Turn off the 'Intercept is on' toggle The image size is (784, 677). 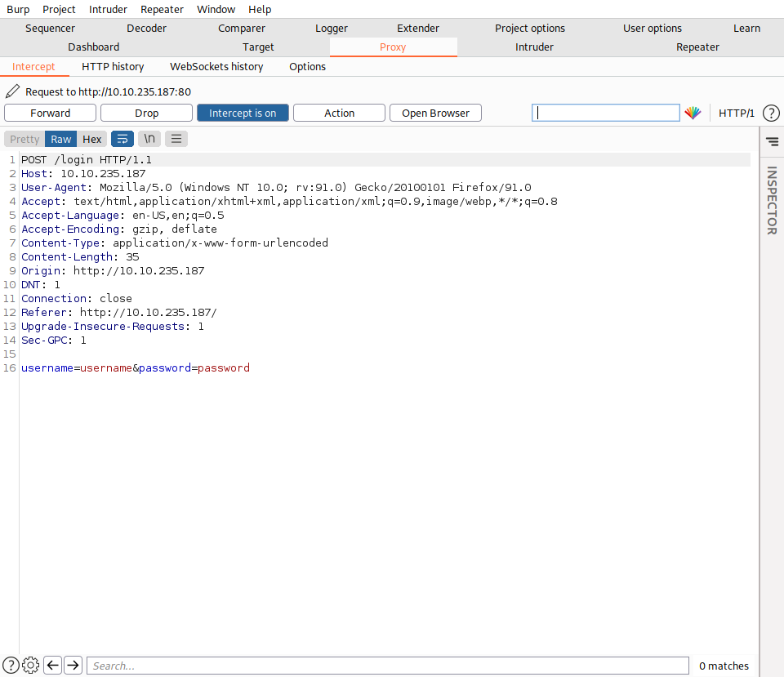[243, 113]
